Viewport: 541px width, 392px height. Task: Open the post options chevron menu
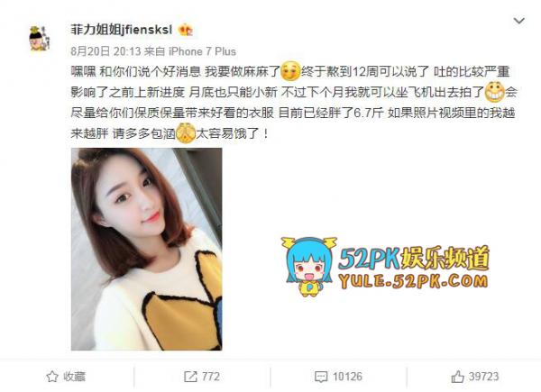[519, 21]
